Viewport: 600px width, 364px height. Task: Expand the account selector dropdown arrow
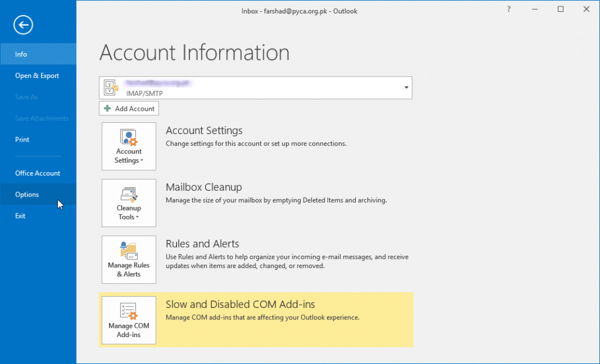[406, 88]
